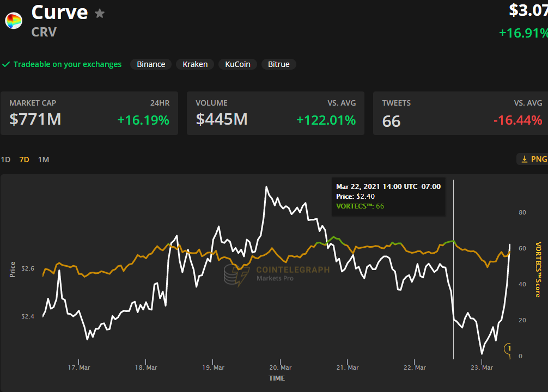Image resolution: width=548 pixels, height=392 pixels.
Task: Switch chart to 1D timeframe
Action: point(5,160)
